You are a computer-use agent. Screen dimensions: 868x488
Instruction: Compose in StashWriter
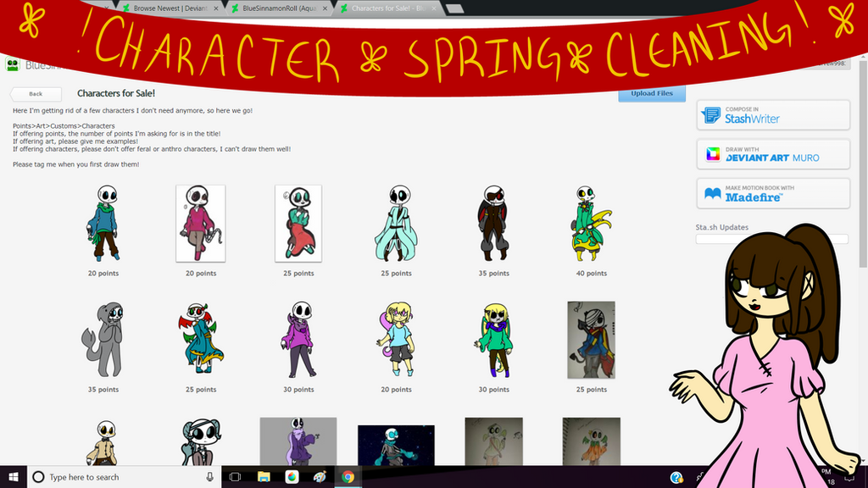(773, 115)
